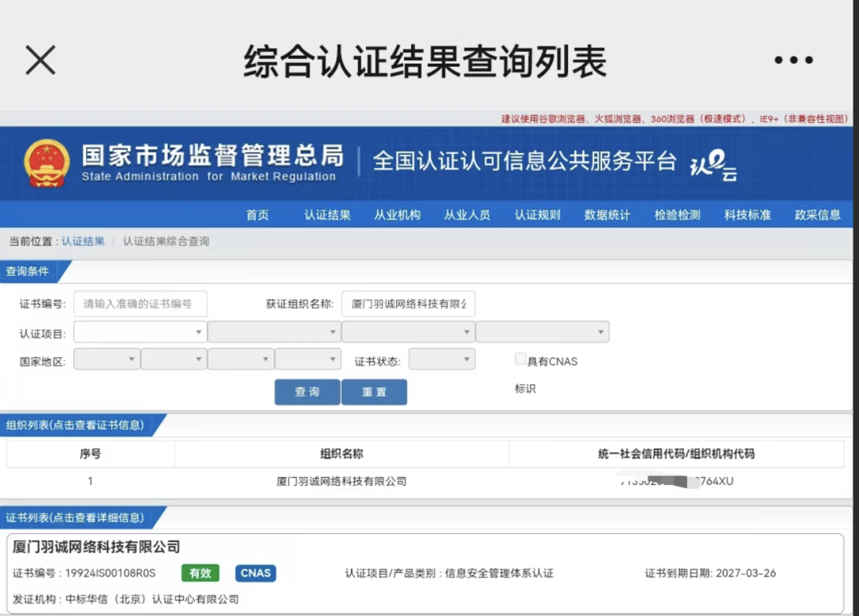Expand the first 国家地区 province dropdown

coord(106,359)
